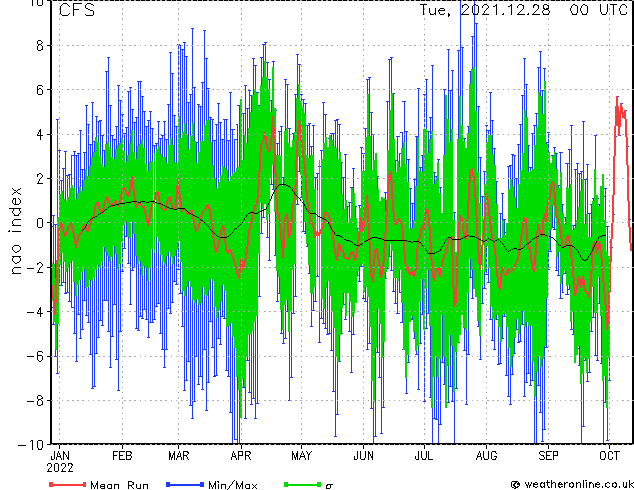This screenshot has height=490, width=634.
Task: Click the MAR month label
Action: (179, 456)
